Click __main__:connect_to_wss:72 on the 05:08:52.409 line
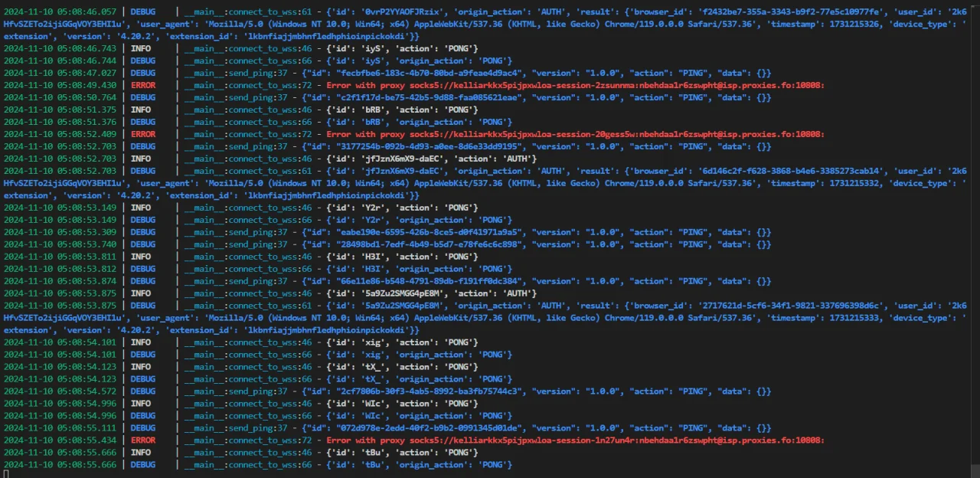 pyautogui.click(x=248, y=134)
